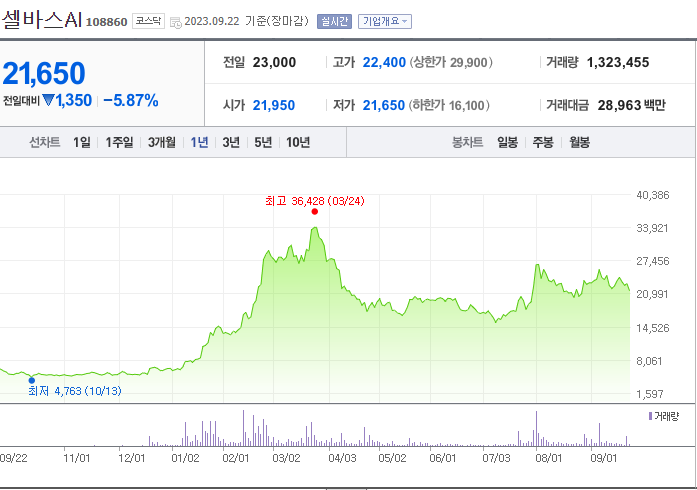Click the 시가 21,950 value
697x490 pixels.
[x=274, y=105]
